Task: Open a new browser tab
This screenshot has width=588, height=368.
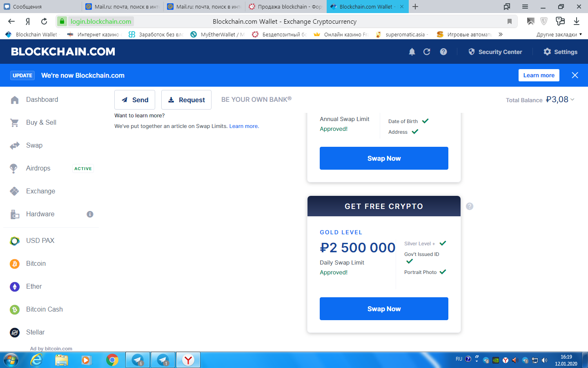Action: point(415,7)
